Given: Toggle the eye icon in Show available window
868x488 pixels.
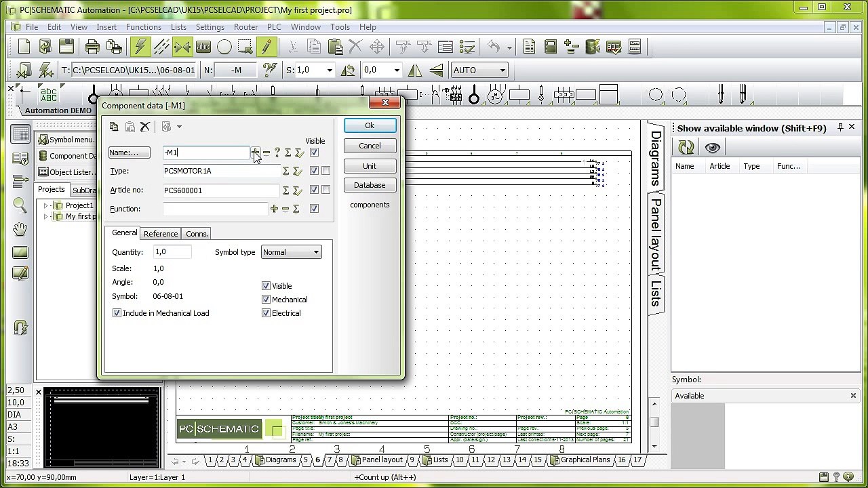Looking at the screenshot, I should click(x=712, y=147).
